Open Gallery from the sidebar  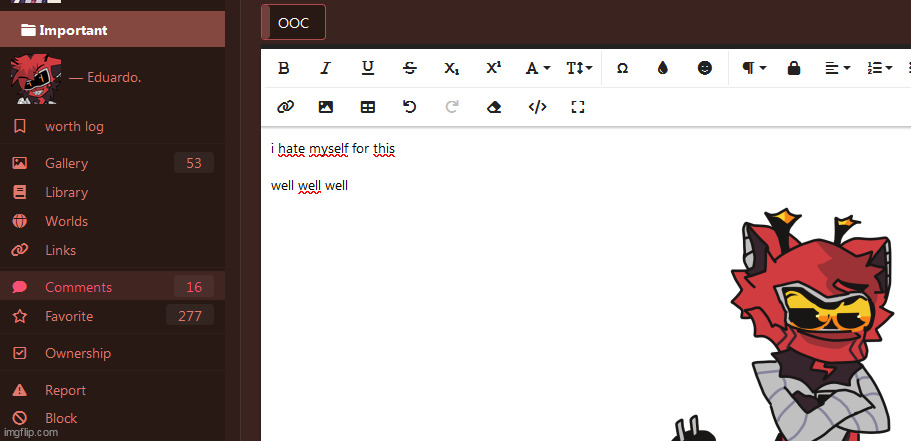[66, 163]
